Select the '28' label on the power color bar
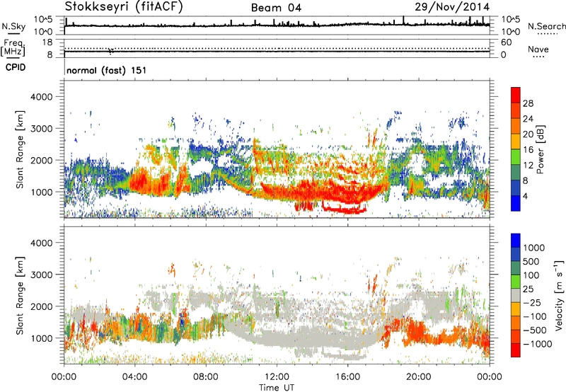The height and width of the screenshot is (392, 566). (x=528, y=103)
